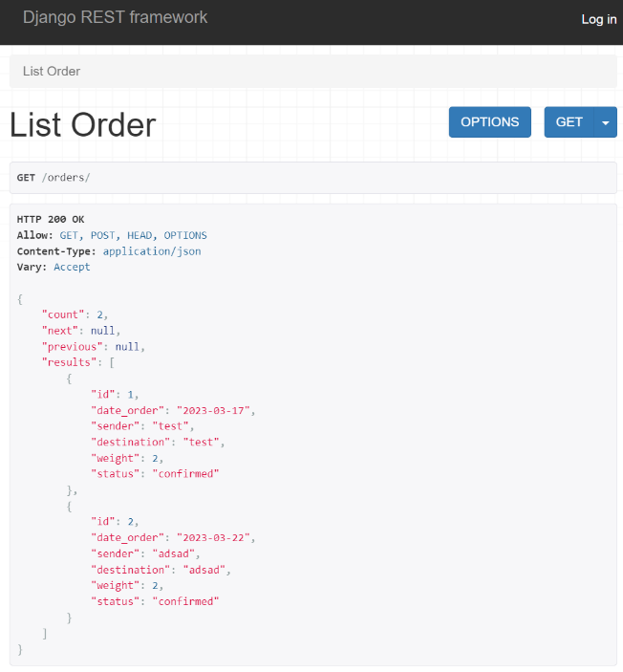623x672 pixels.
Task: Click the destination value "test"
Action: click(x=202, y=443)
